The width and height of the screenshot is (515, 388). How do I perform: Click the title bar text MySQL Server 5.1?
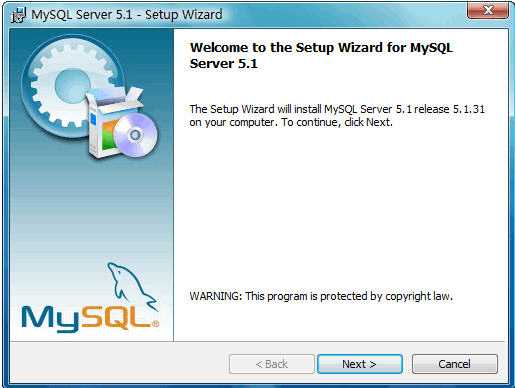click(x=81, y=15)
